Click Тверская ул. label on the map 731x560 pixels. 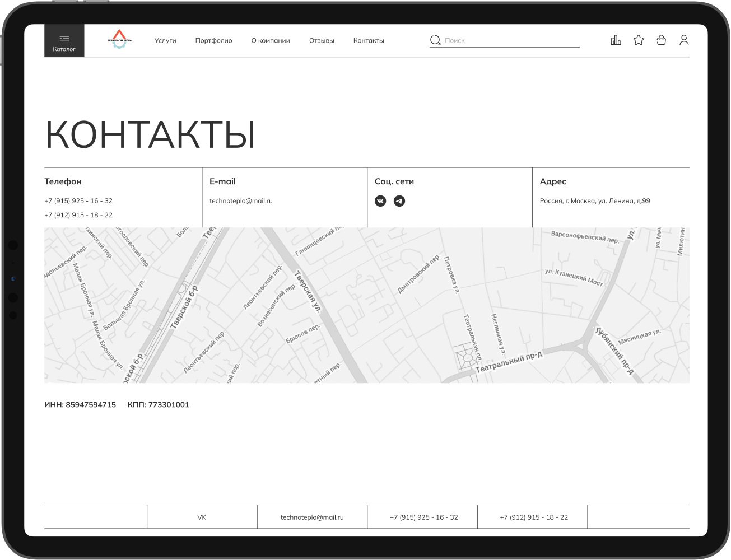[308, 292]
